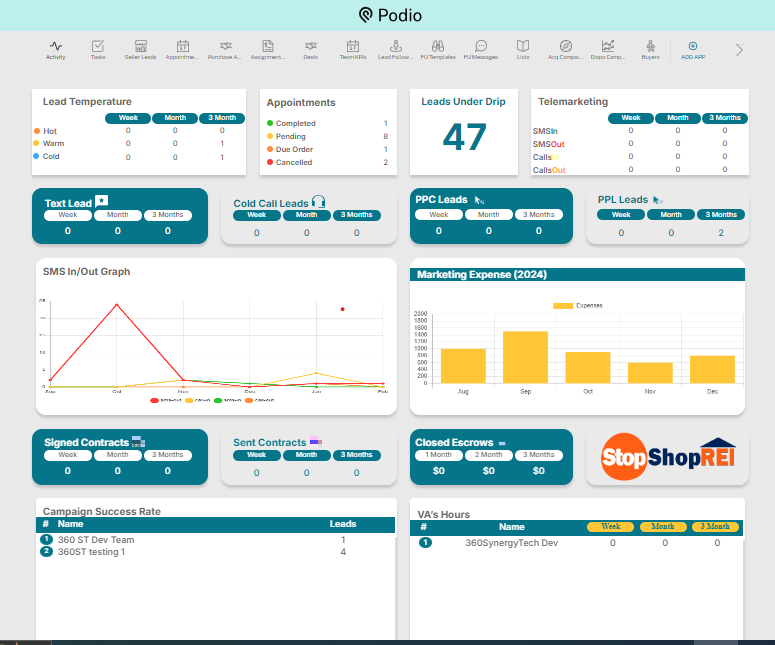Open the Deals handshake app
Viewport: 775px width, 645px height.
[311, 49]
